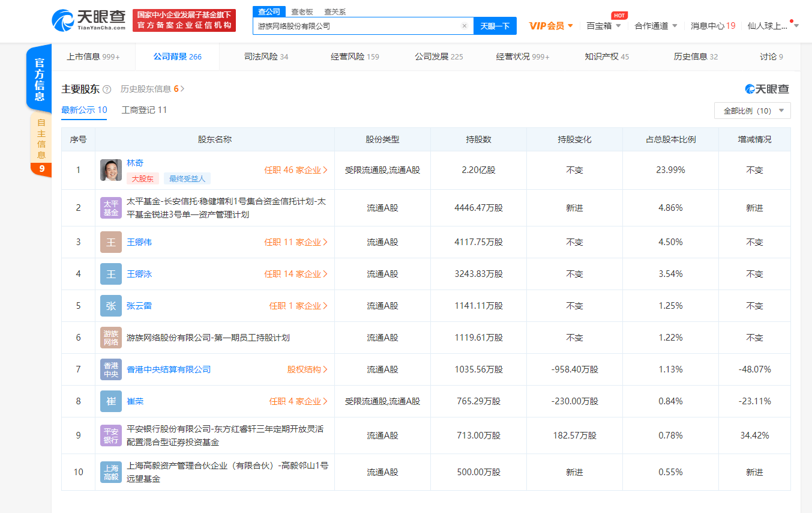Image resolution: width=812 pixels, height=513 pixels.
Task: Open shareholder 王卿伟's name link
Action: (139, 242)
